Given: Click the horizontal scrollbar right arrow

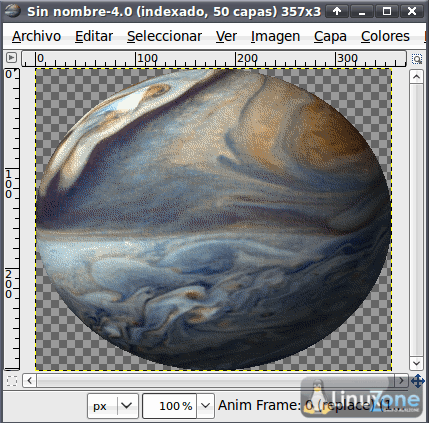Looking at the screenshot, I should (401, 380).
